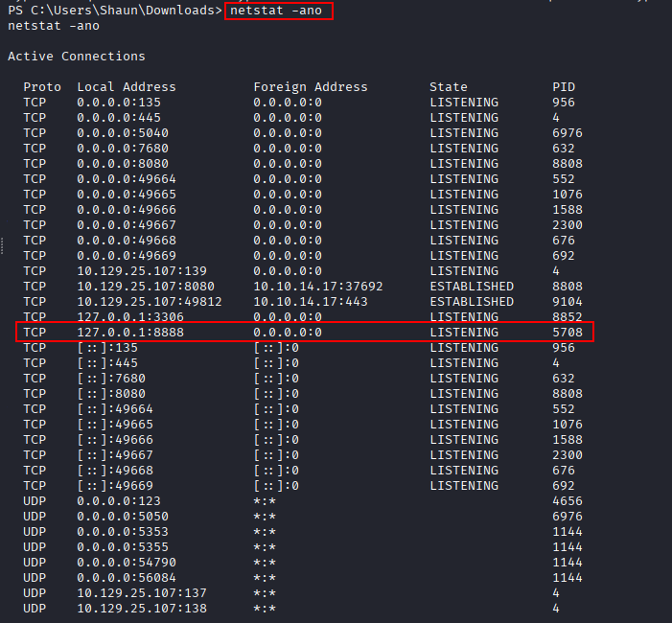
Task: Select local address 0.0.0.0:7680
Action: (123, 149)
